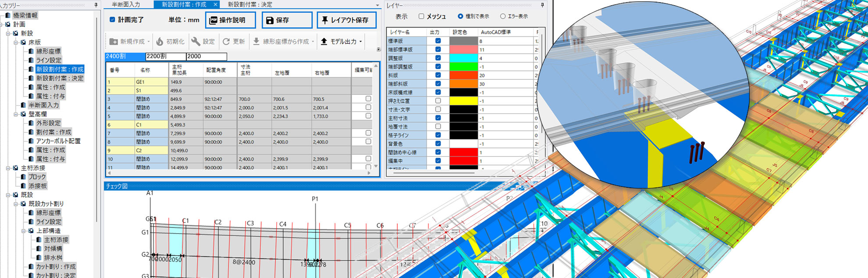Open アンカーボルト配置 in the tree
Viewport: 868px width, 278px height.
pos(58,141)
